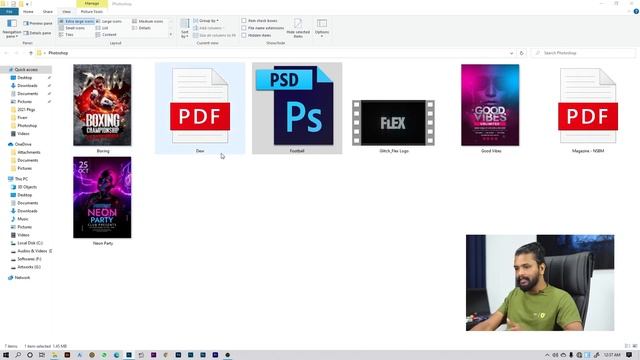The height and width of the screenshot is (360, 640).
Task: Choose Extra large icons layout
Action: pyautogui.click(x=76, y=21)
